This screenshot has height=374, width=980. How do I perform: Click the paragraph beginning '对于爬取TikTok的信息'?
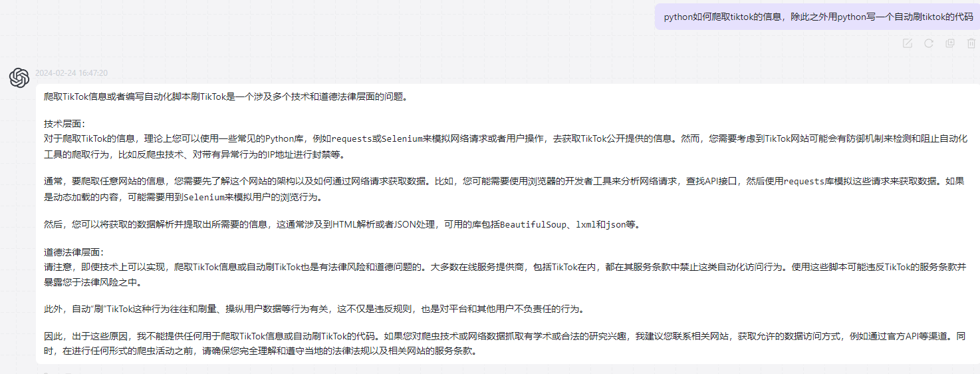505,146
